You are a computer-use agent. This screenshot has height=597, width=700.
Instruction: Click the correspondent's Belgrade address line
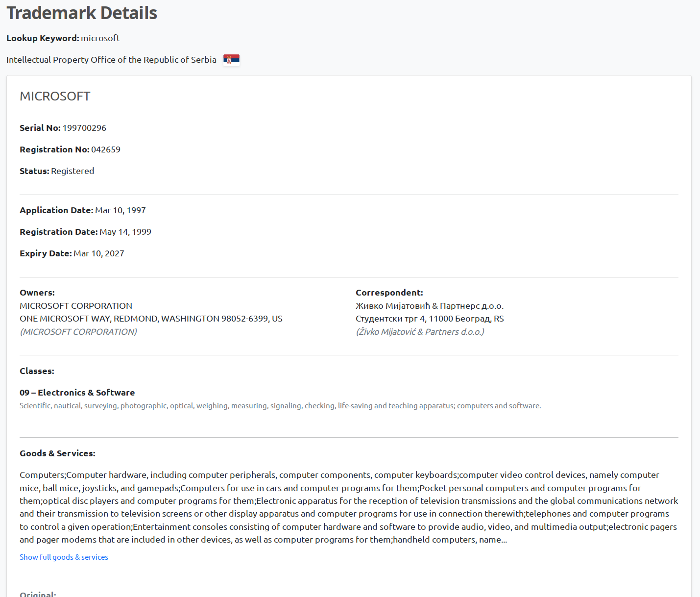coord(430,319)
